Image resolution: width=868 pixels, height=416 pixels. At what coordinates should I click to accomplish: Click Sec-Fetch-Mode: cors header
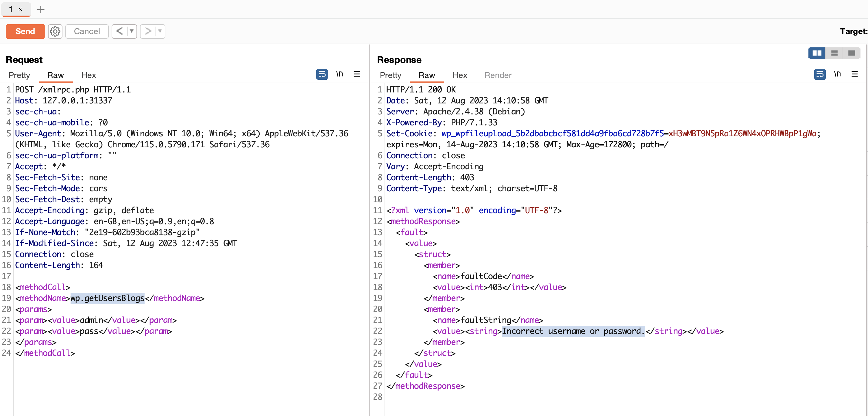pos(61,188)
